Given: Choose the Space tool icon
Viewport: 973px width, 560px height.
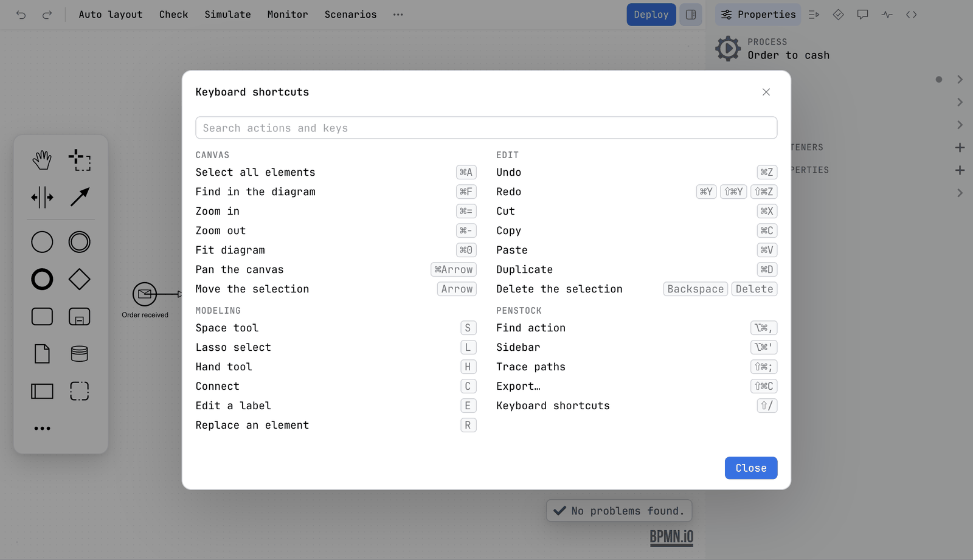Looking at the screenshot, I should click(x=42, y=198).
